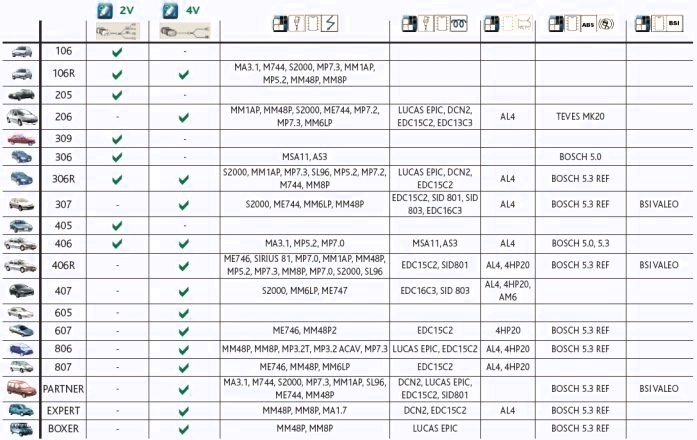Click the EXPERT van picture
697x440 pixels.
[21, 410]
